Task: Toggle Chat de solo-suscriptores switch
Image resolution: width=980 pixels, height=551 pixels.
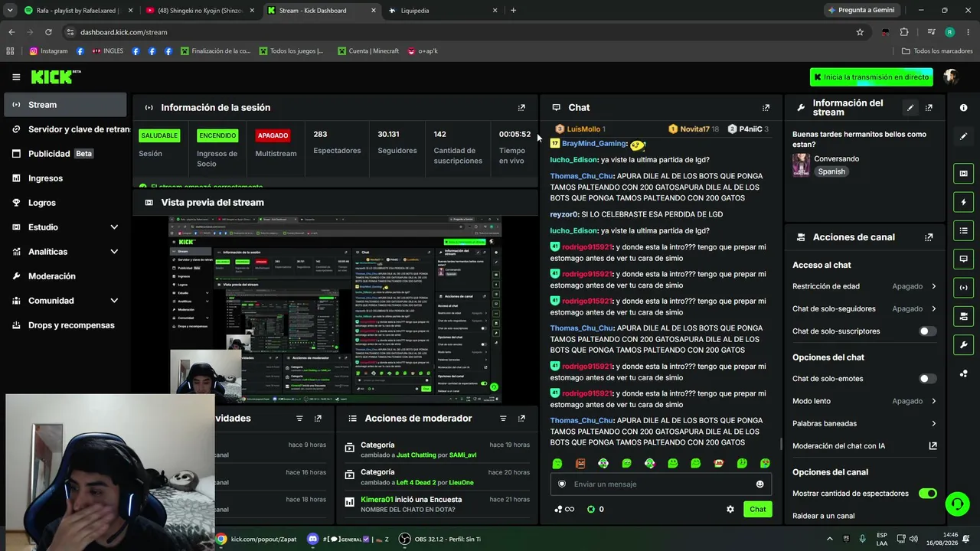Action: tap(927, 331)
